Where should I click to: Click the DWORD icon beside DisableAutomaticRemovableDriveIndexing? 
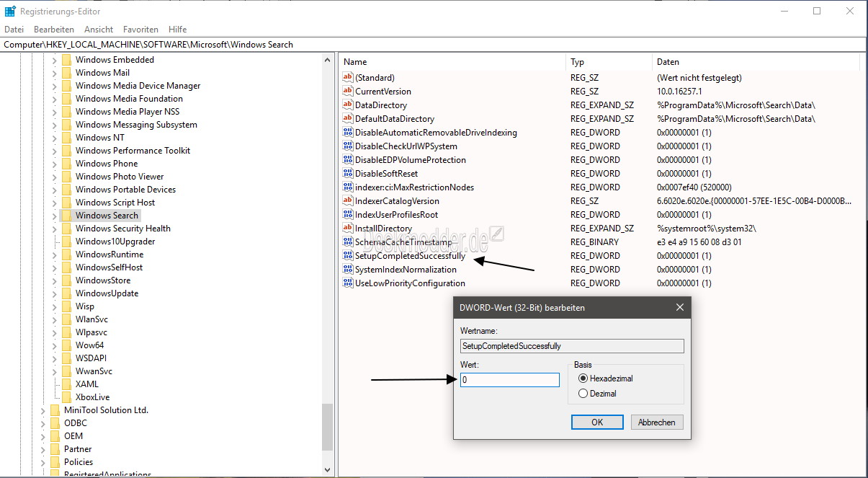tap(348, 133)
